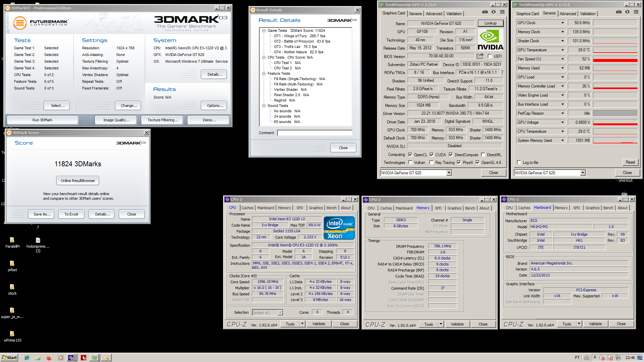Toggle the DirectML checkbox
This screenshot has width=644, height=362.
[483, 155]
